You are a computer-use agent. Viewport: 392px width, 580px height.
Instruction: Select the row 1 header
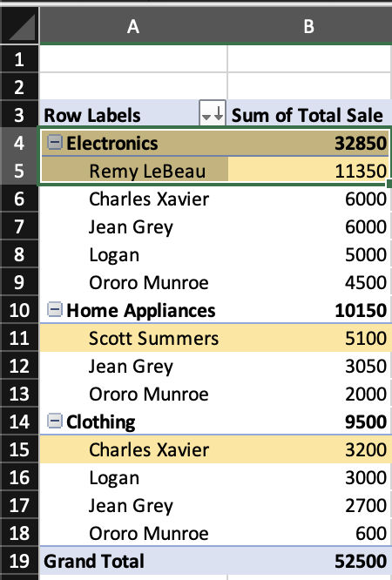pyautogui.click(x=19, y=59)
